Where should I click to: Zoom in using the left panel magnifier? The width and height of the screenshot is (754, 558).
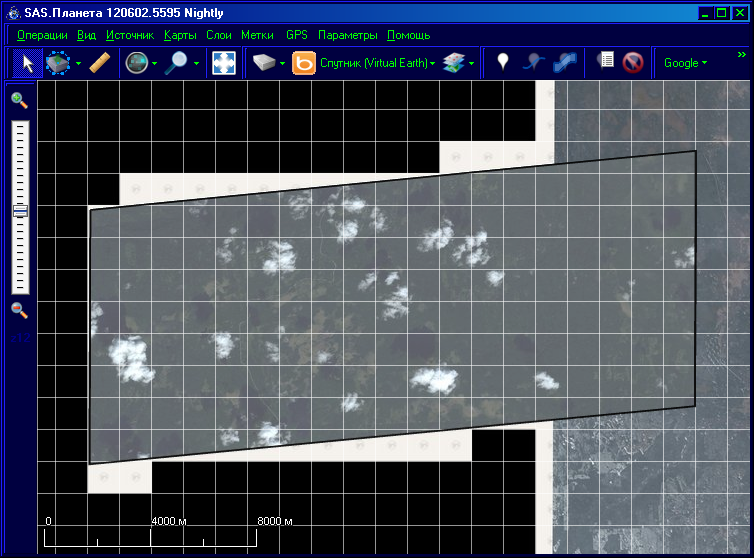(x=19, y=99)
